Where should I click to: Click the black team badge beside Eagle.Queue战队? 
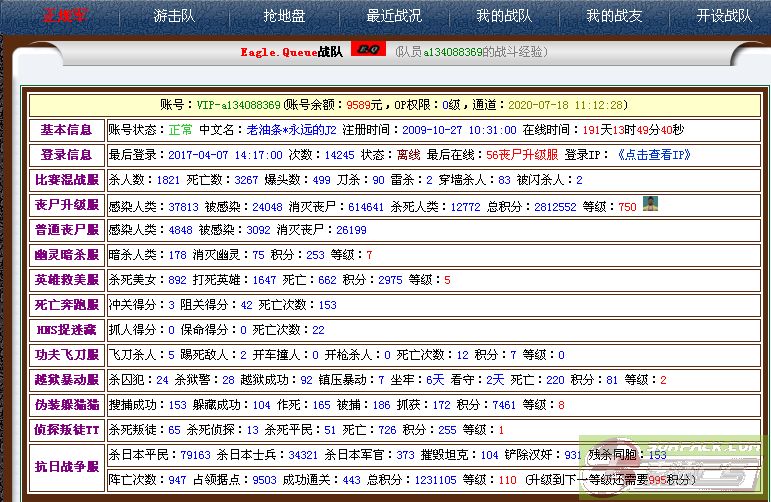[x=367, y=50]
